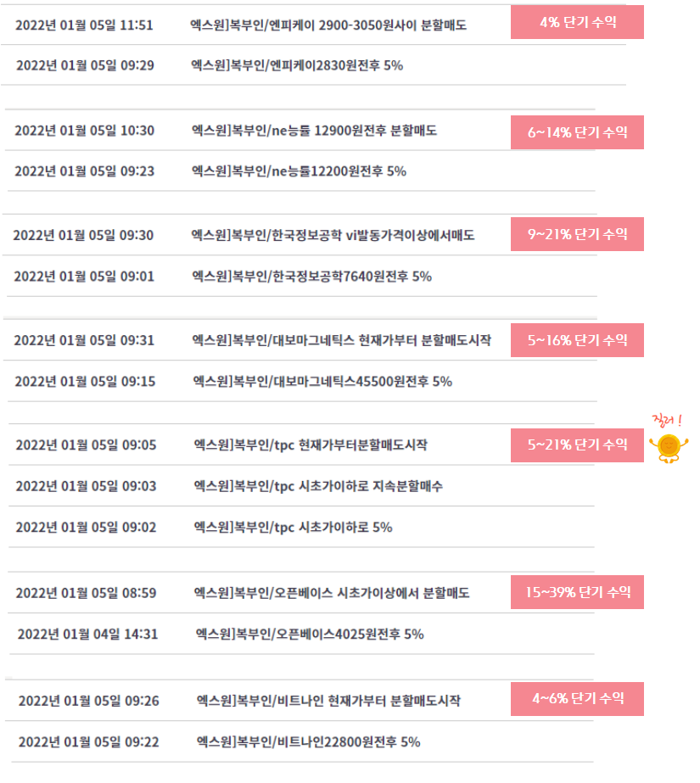Click the orange meditating mascot icon
The image size is (700, 783).
point(669,448)
